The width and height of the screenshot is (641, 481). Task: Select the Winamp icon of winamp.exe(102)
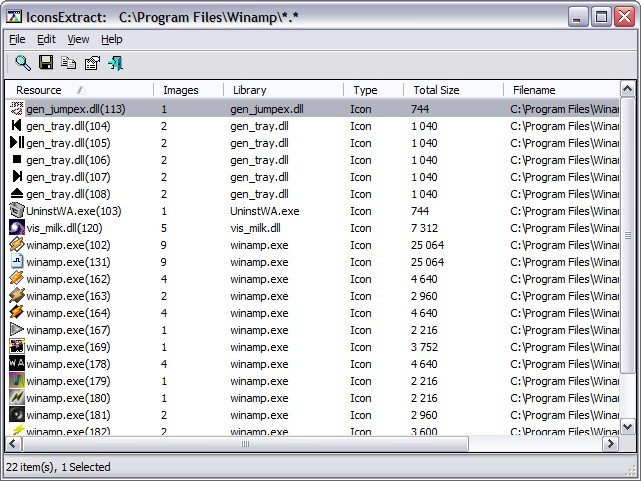(17, 244)
